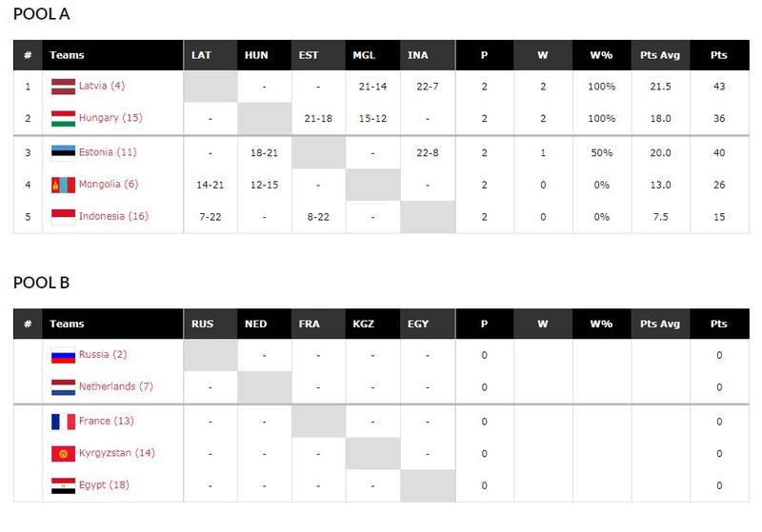Click the France flag icon
This screenshot has height=532, width=762.
(x=63, y=422)
